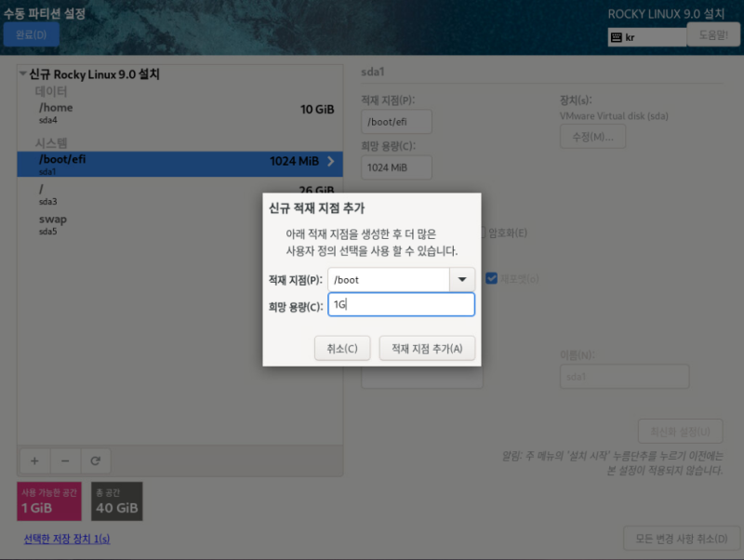
Task: Click the Discard All Changes (모든 변경 사항 취소) button
Action: 682,539
